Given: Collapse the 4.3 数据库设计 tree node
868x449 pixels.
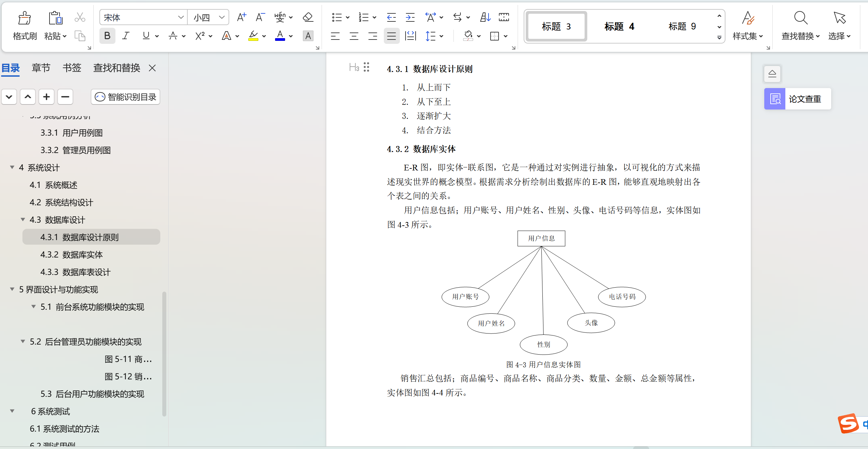Looking at the screenshot, I should coord(23,220).
